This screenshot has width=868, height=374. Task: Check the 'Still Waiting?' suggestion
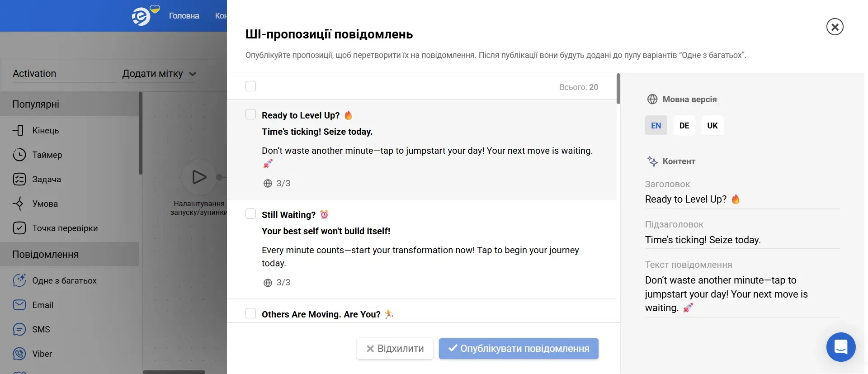pyautogui.click(x=250, y=213)
